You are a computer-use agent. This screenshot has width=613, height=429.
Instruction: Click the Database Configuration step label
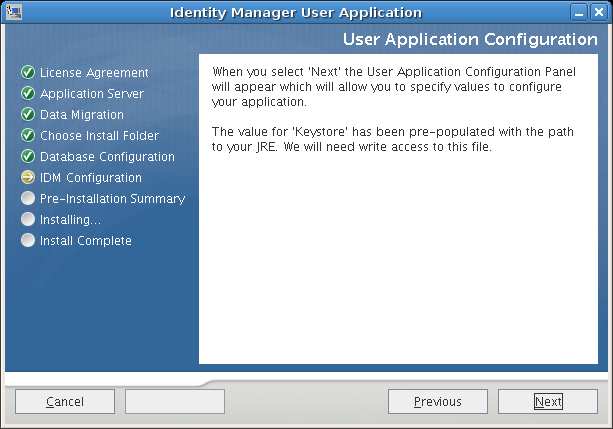[107, 157]
